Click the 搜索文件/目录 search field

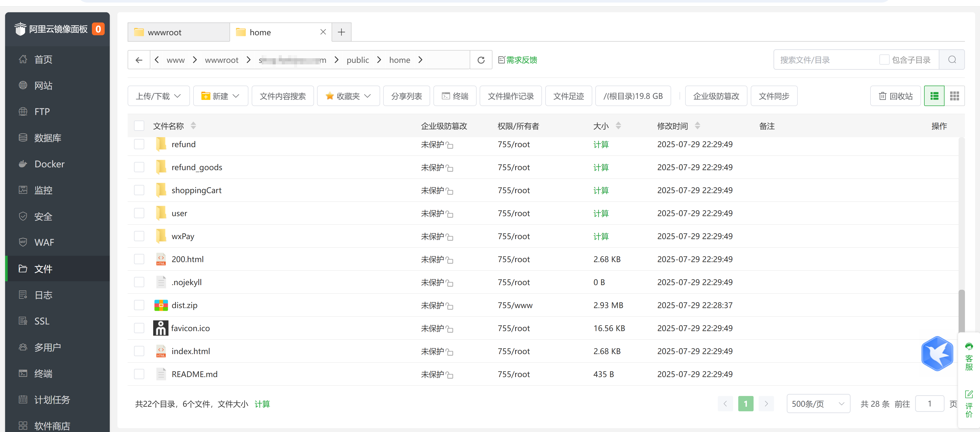pyautogui.click(x=826, y=60)
